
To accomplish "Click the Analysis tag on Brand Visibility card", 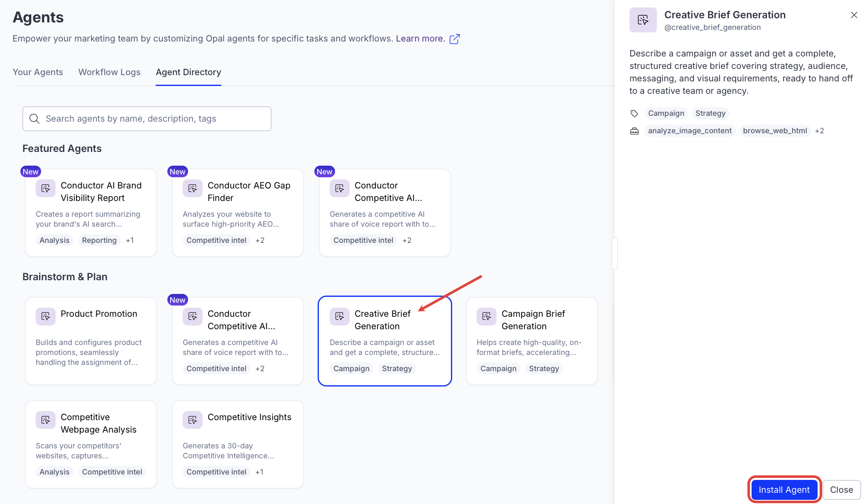I will coord(54,240).
